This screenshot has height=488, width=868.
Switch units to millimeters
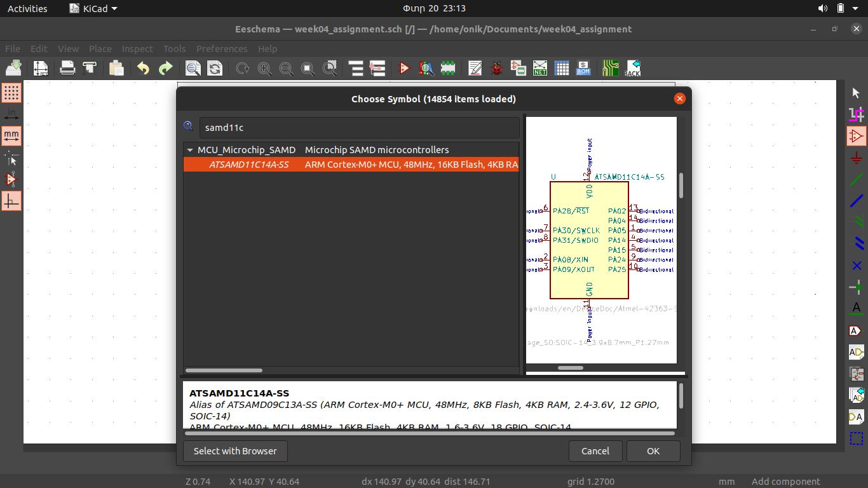[x=11, y=135]
